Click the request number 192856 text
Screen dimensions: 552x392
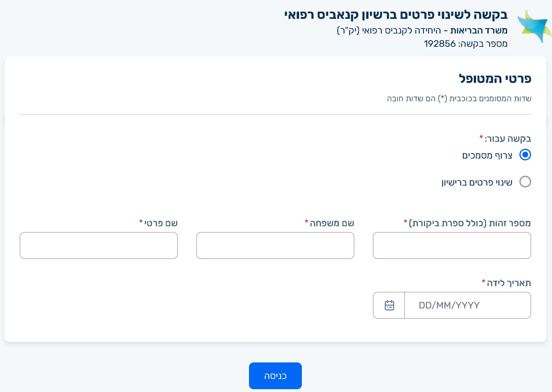click(465, 44)
